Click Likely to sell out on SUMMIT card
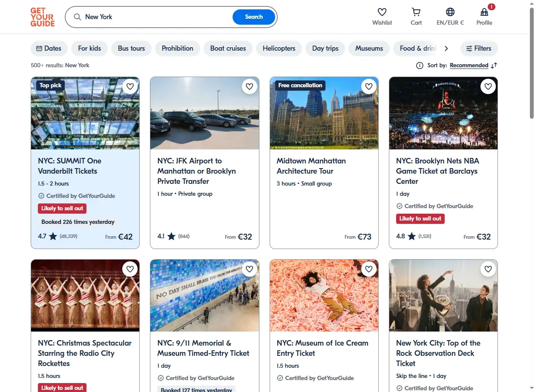The image size is (535, 392). (x=62, y=209)
